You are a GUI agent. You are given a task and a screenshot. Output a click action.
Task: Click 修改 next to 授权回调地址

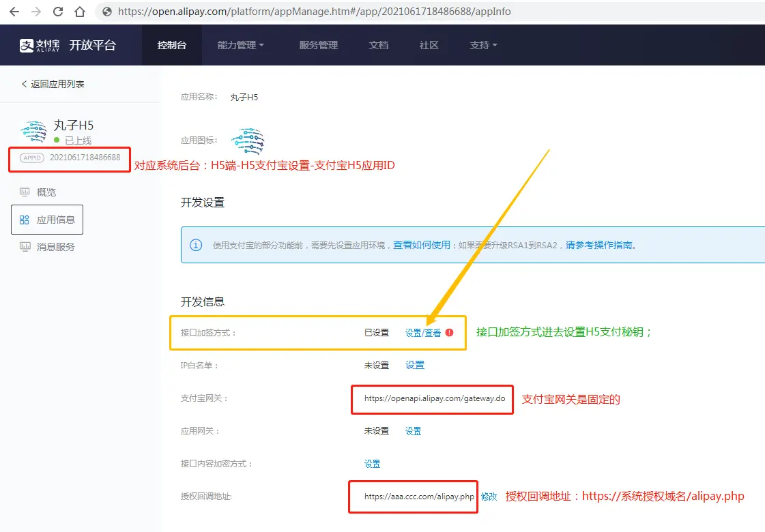pos(489,497)
